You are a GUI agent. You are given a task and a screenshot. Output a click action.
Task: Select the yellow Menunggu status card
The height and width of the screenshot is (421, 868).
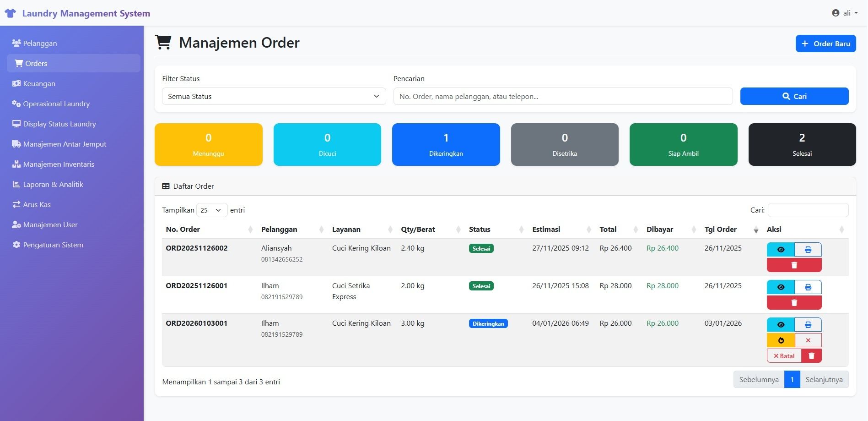click(x=208, y=144)
